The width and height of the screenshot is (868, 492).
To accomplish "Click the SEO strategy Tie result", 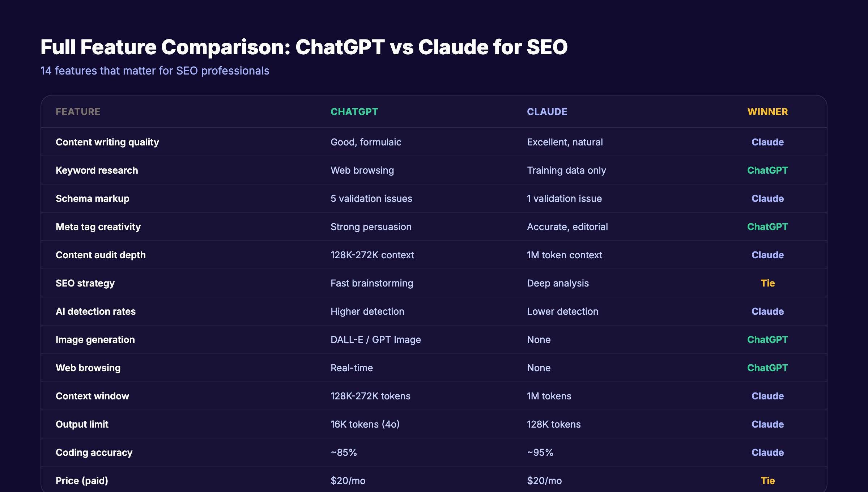I will pos(767,283).
